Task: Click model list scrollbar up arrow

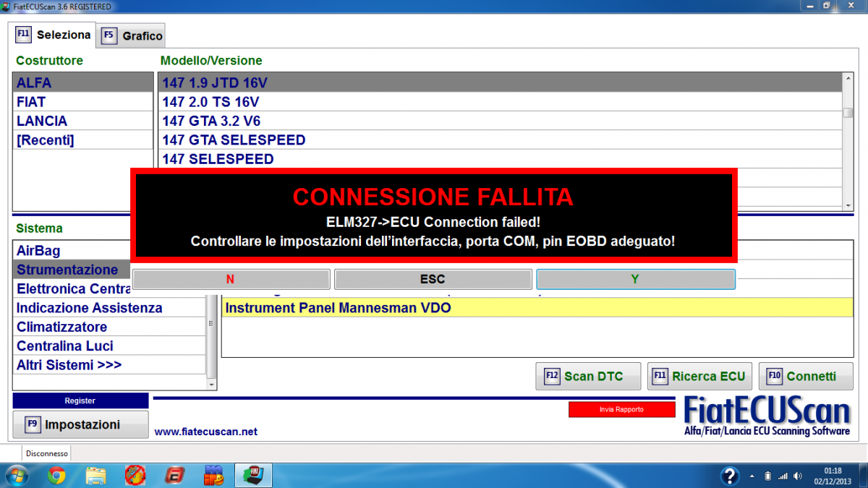Action: coord(848,79)
